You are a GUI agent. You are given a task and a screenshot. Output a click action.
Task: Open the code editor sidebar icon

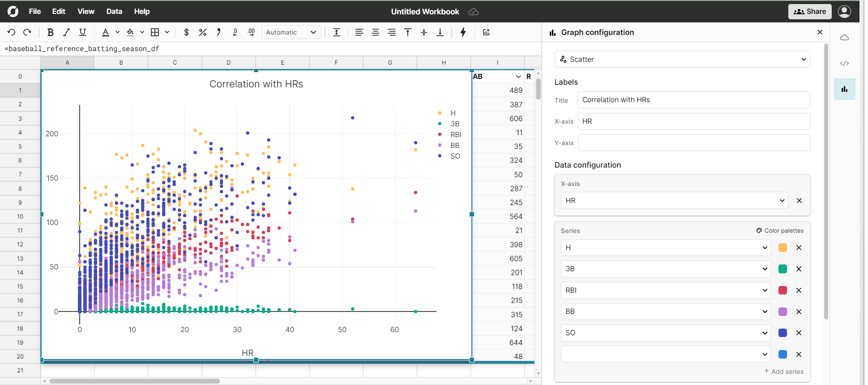pos(844,63)
